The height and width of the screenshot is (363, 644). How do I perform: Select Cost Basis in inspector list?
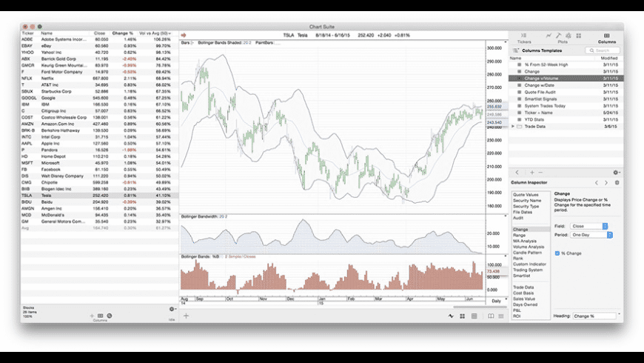tap(523, 293)
